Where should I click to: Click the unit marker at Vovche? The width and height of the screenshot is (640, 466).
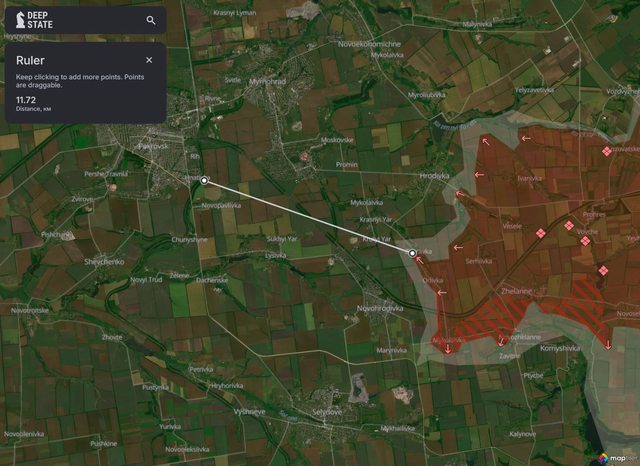[x=585, y=241]
